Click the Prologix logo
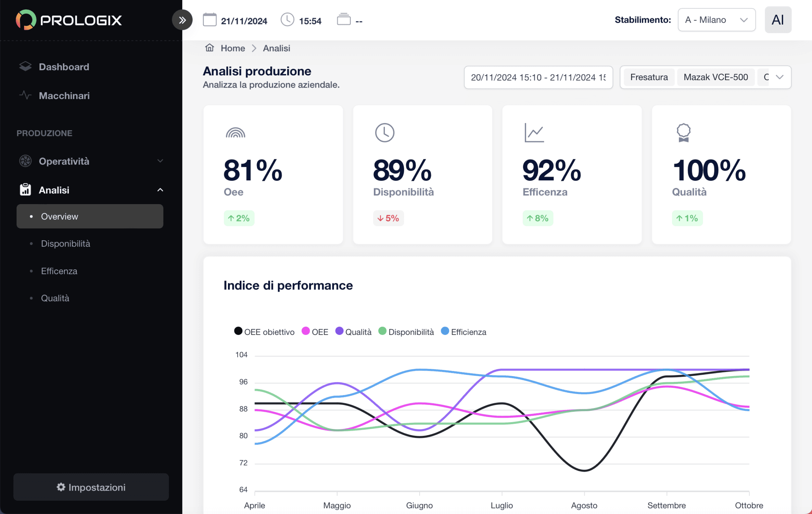 (x=69, y=20)
